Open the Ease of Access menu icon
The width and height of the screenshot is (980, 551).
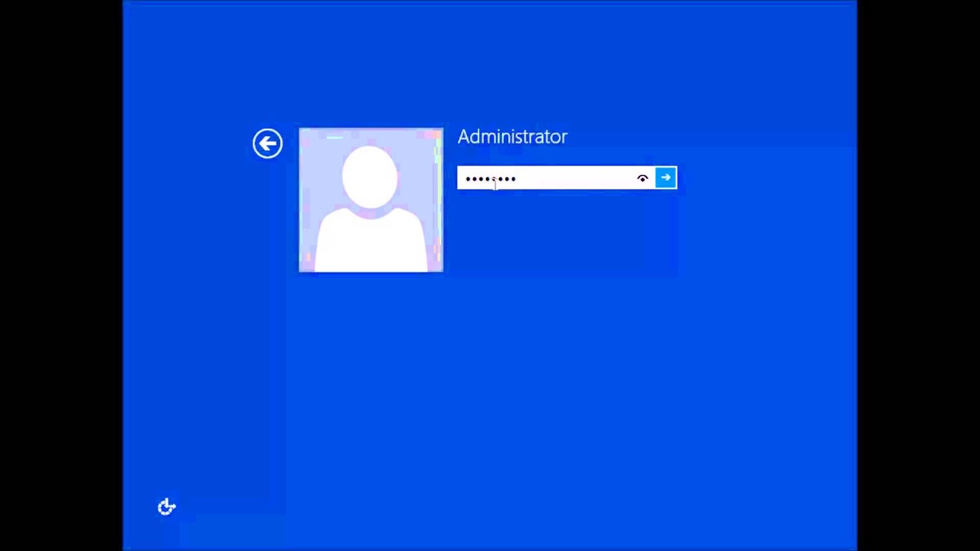[167, 507]
